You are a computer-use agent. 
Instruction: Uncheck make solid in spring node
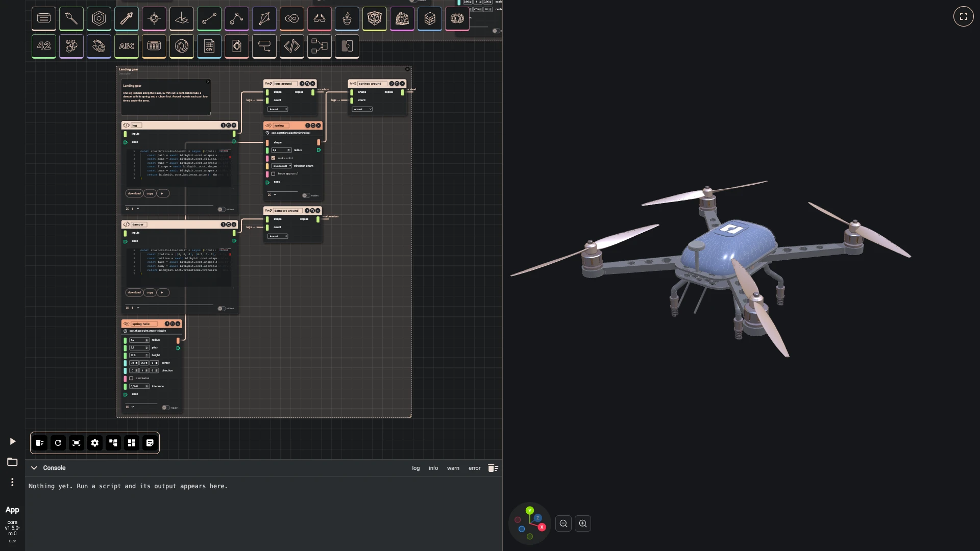pyautogui.click(x=274, y=158)
